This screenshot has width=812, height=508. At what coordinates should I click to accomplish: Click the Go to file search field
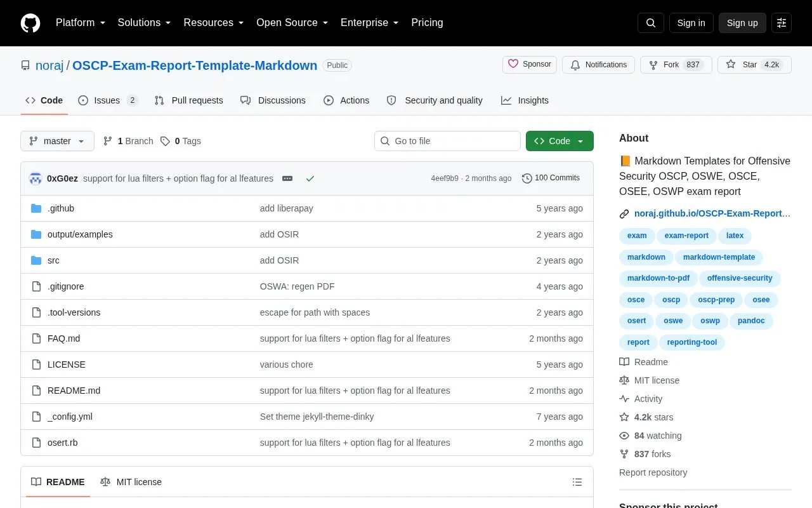pos(447,141)
